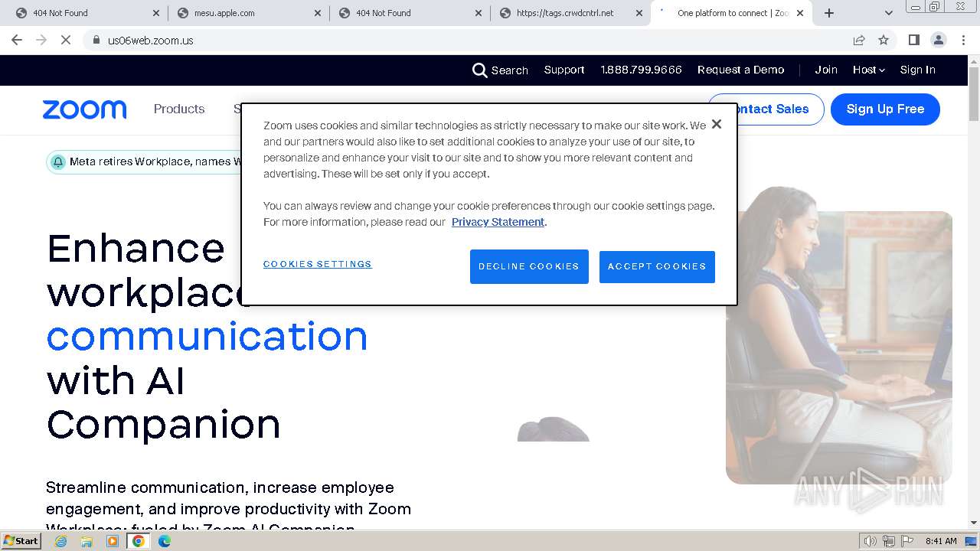Screen dimensions: 980x551
Task: Click the Search label in the top bar
Action: coord(510,70)
